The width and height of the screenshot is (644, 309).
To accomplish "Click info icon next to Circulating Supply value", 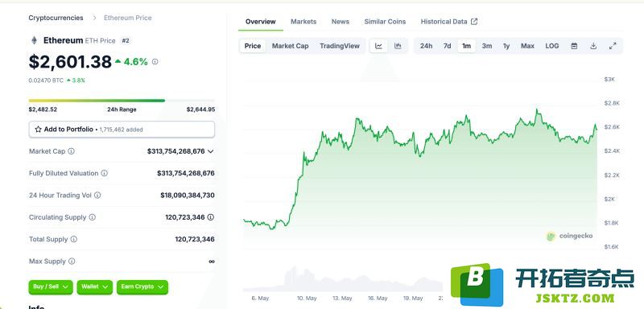I will pos(211,217).
